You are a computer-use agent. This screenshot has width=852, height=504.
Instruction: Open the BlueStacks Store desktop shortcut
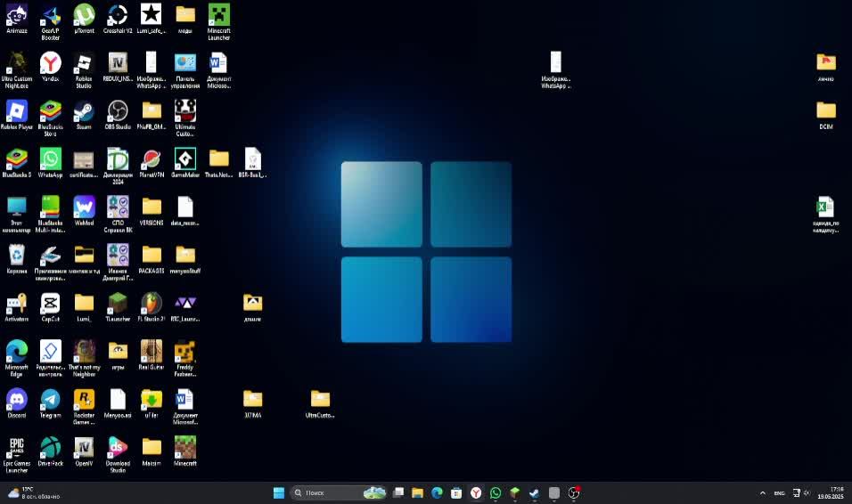[51, 118]
